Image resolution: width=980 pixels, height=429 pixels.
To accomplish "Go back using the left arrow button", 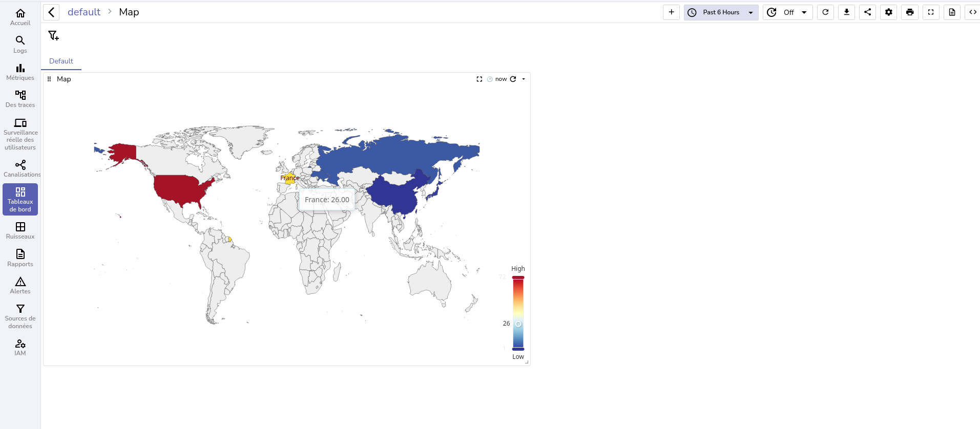I will tap(51, 12).
